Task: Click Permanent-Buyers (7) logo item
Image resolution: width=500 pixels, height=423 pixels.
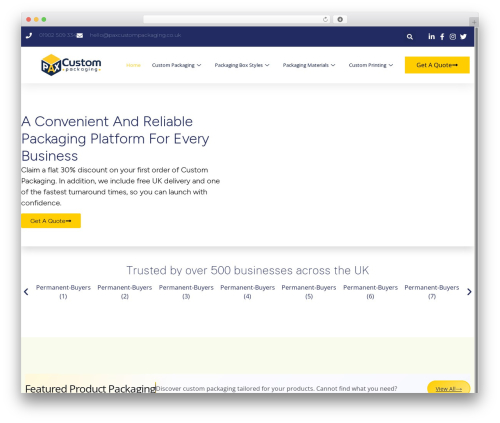Action: tap(432, 292)
